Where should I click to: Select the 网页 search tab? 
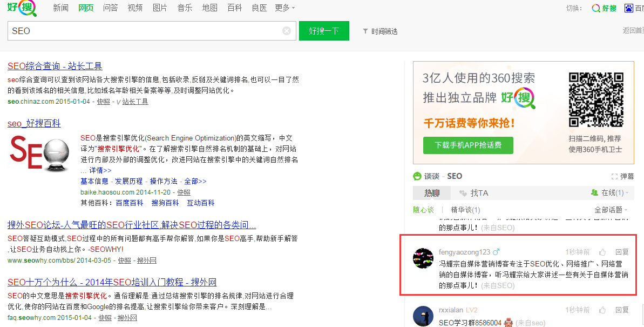86,8
